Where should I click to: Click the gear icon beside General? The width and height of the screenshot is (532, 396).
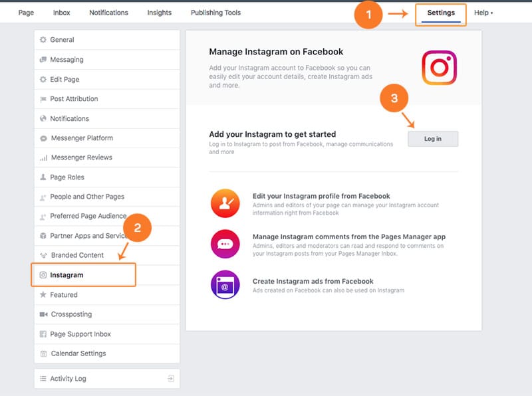(43, 40)
